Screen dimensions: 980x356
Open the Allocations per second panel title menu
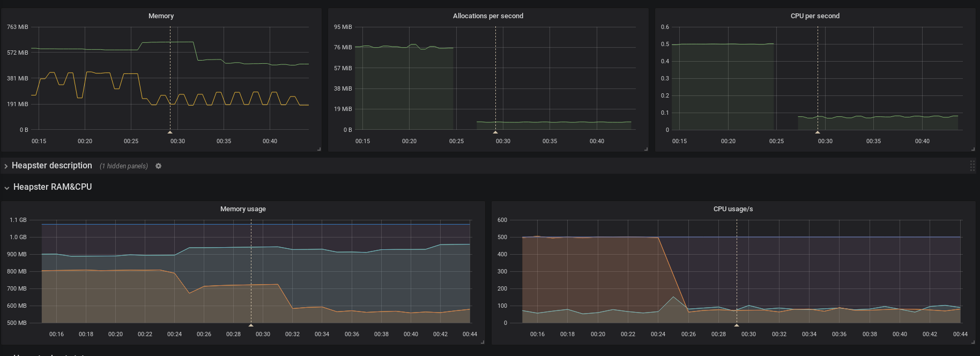(488, 16)
